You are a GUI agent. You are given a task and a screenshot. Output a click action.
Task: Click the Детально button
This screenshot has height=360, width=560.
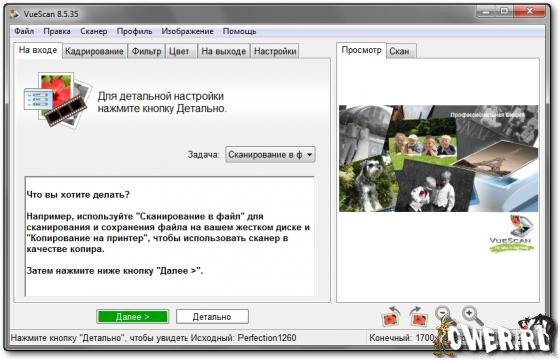click(x=212, y=317)
